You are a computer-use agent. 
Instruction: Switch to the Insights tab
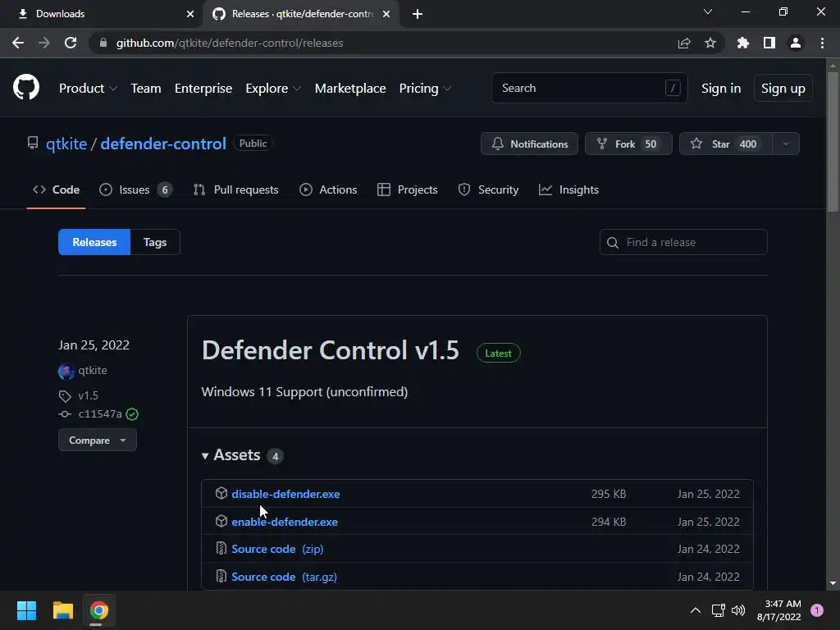(569, 189)
